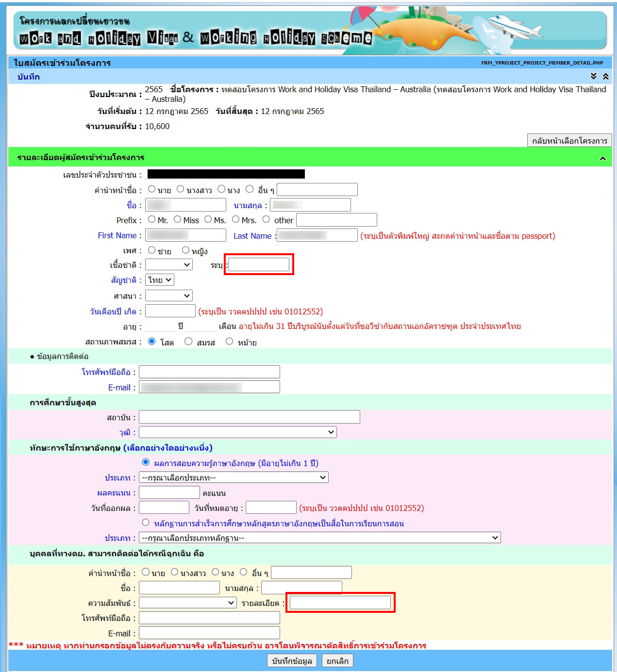Click the double chevron down icon
This screenshot has width=617, height=672.
(x=593, y=77)
